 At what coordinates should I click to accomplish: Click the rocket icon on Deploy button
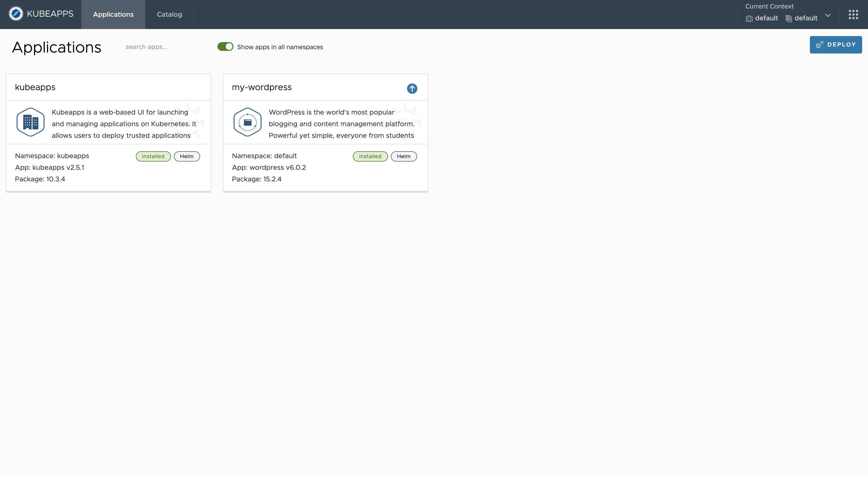820,45
